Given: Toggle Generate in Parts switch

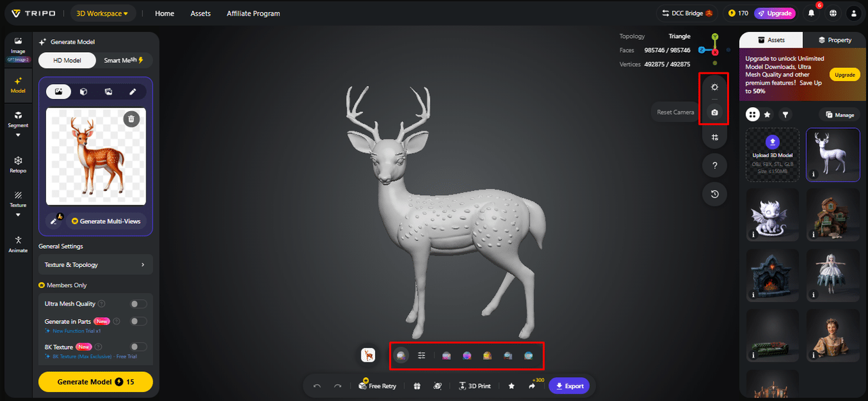Looking at the screenshot, I should click(x=138, y=321).
